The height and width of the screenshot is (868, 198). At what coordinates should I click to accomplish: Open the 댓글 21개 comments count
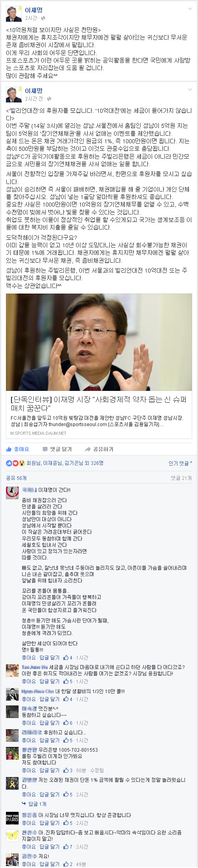coord(181,478)
